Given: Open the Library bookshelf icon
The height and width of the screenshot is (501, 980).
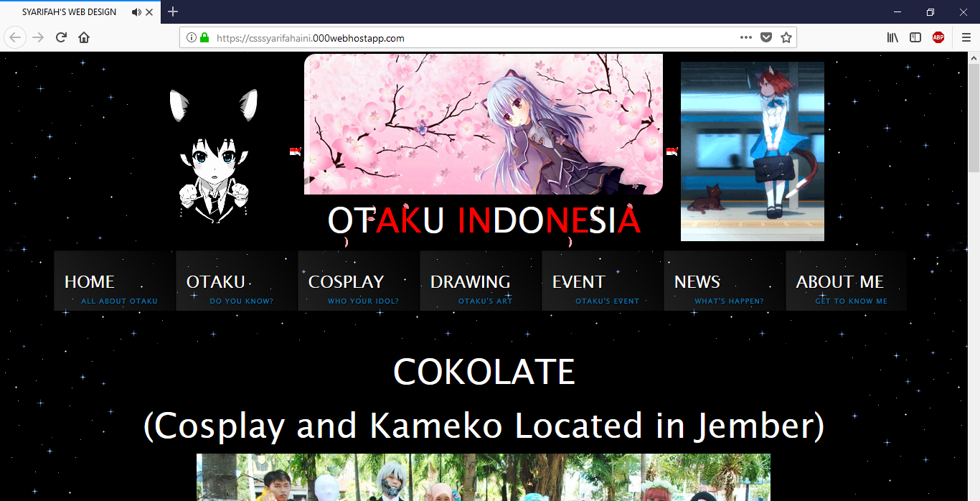Looking at the screenshot, I should pos(892,37).
